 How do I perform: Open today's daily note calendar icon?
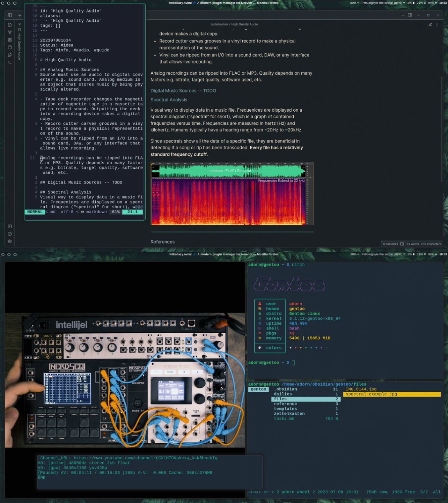[x=10, y=47]
